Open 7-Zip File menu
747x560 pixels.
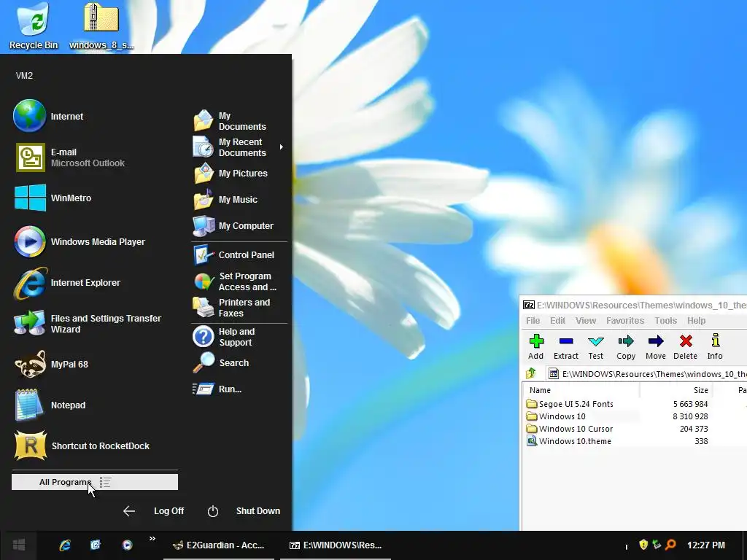click(533, 321)
